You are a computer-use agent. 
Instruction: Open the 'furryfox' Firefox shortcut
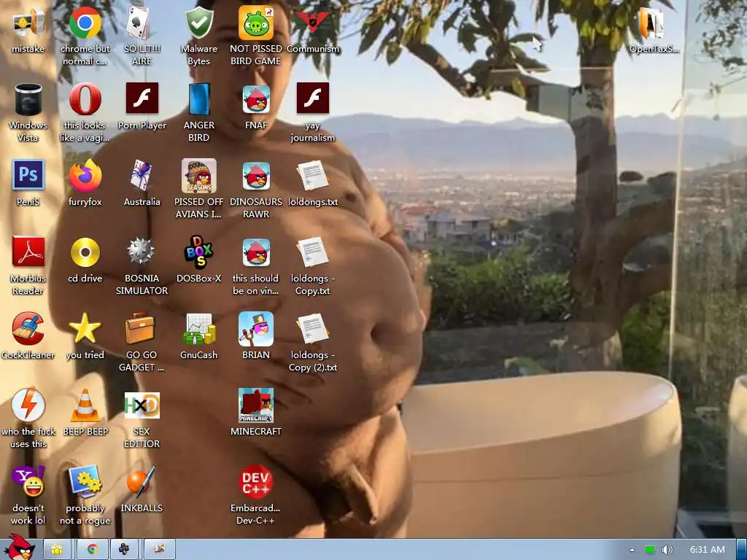pyautogui.click(x=85, y=183)
